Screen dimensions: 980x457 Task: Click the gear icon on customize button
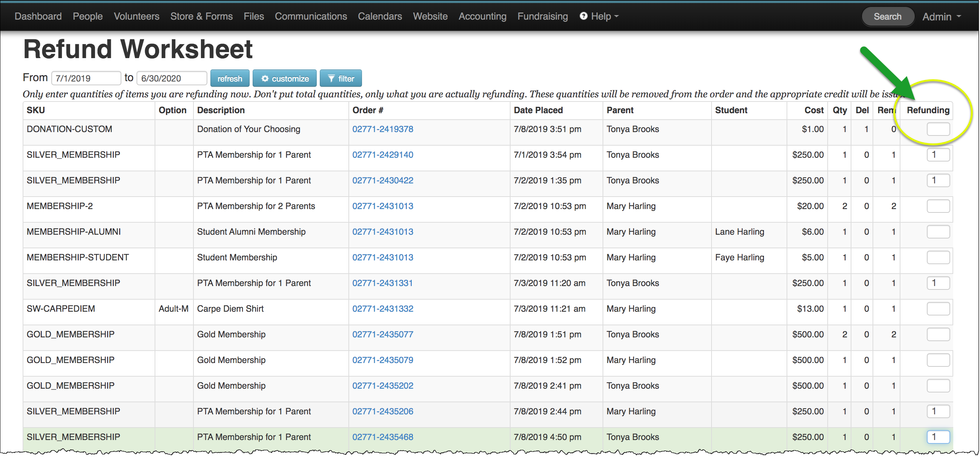(x=265, y=78)
